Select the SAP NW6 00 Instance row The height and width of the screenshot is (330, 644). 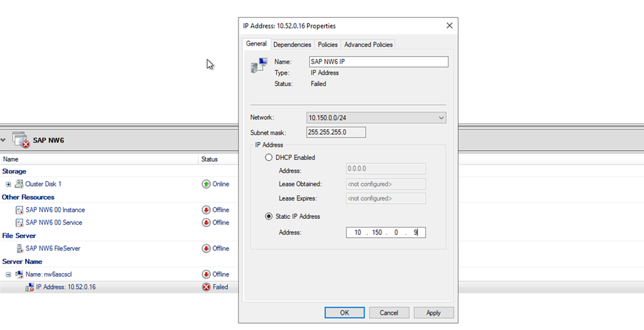click(119, 210)
